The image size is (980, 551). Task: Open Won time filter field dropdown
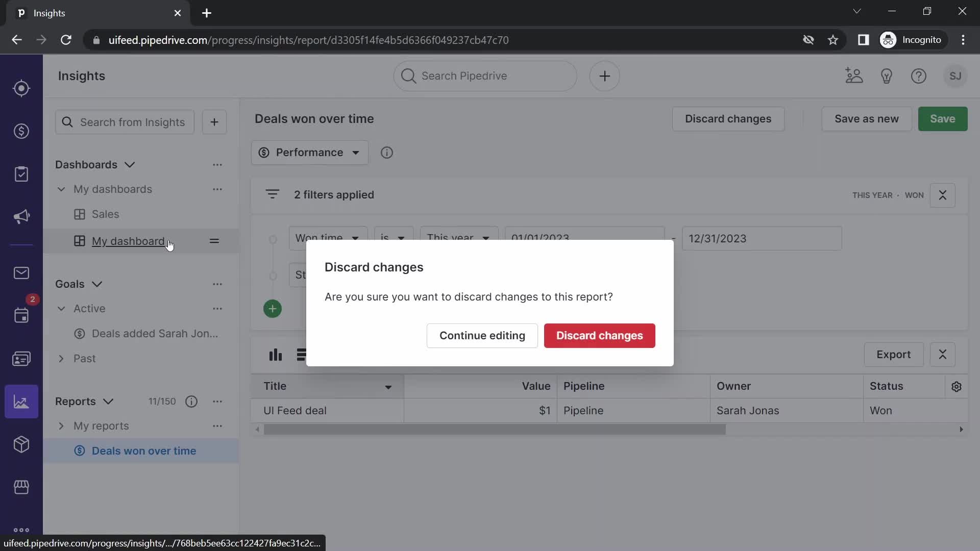(x=328, y=238)
